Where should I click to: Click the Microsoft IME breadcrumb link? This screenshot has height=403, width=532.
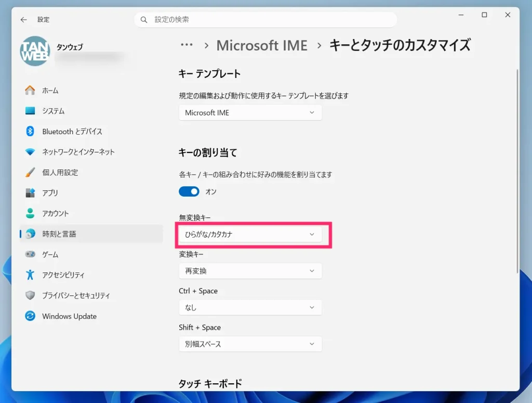click(262, 45)
